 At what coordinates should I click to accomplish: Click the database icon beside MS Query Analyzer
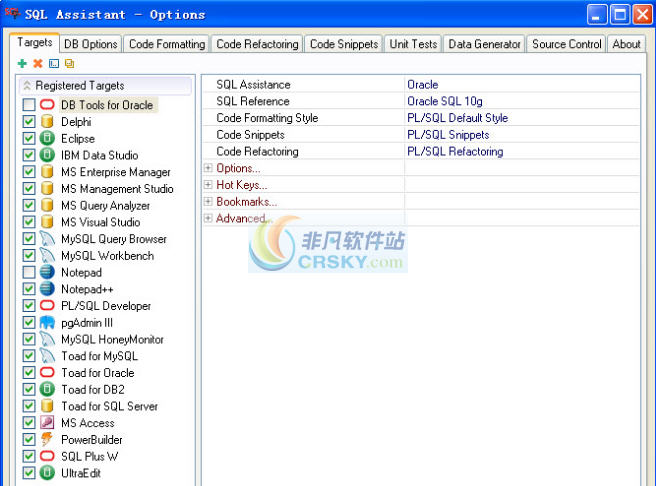47,205
